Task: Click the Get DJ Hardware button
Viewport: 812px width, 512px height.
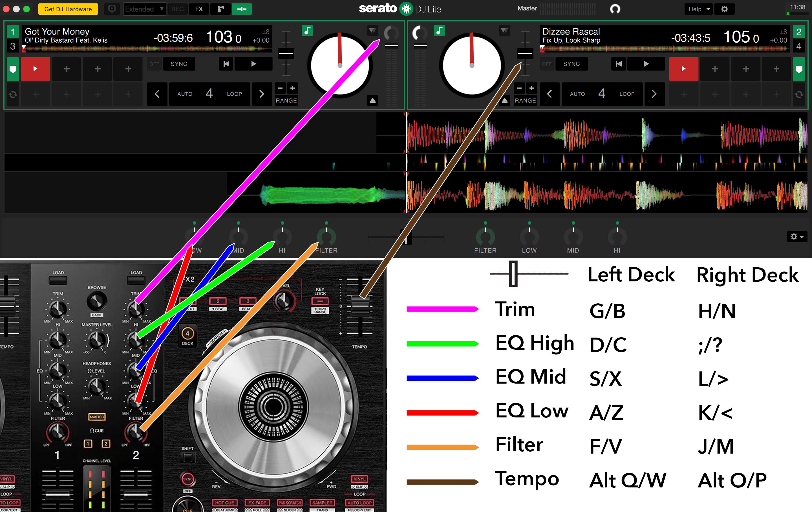Action: tap(68, 9)
